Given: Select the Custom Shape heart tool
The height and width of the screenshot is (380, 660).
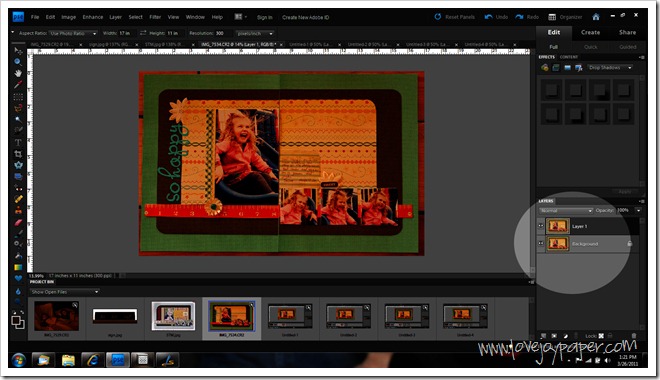Looking at the screenshot, I should point(18,278).
